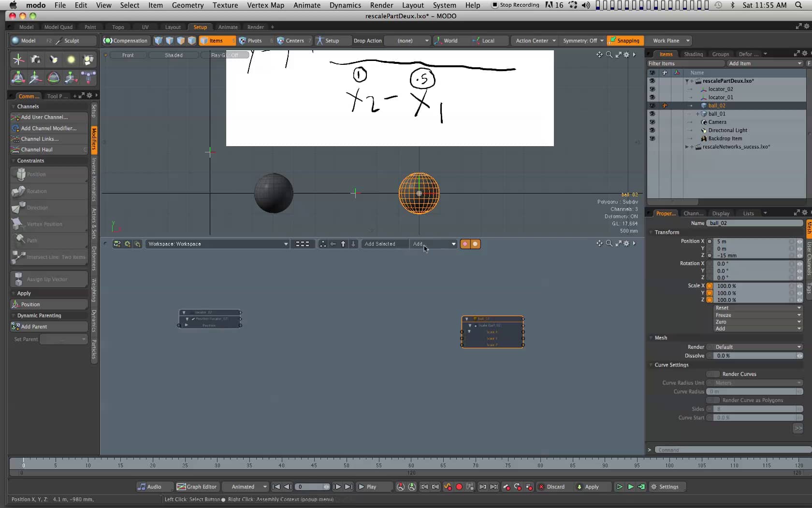Click the transform Reset button
This screenshot has height=508, width=812.
point(758,308)
